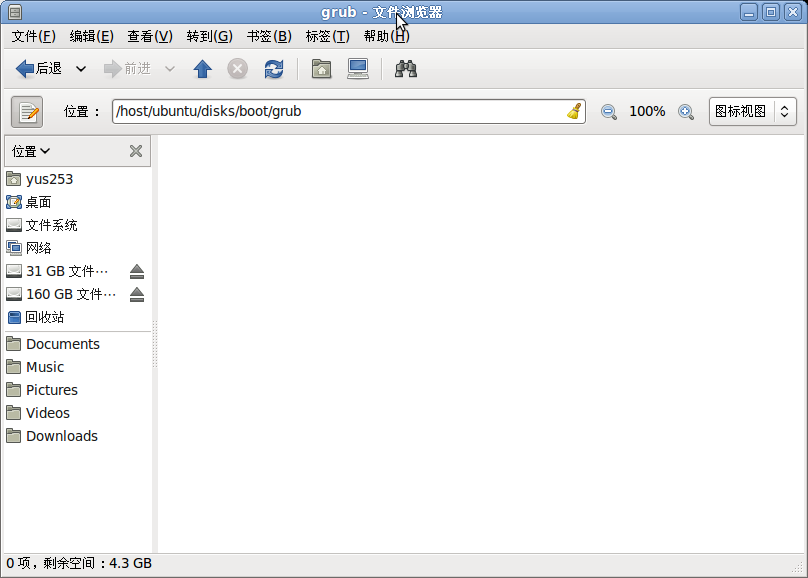Image resolution: width=808 pixels, height=578 pixels.
Task: Open the 图标视图 view mode dropdown
Action: (752, 111)
